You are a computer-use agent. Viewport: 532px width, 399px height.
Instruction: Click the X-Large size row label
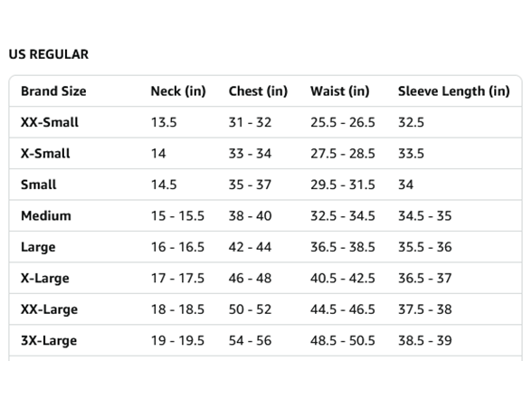pos(45,279)
